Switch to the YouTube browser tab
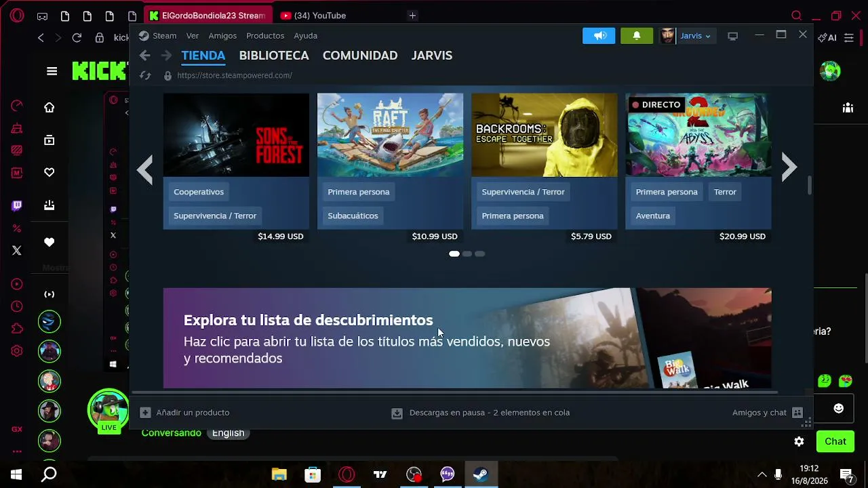Image resolution: width=868 pixels, height=488 pixels. pyautogui.click(x=314, y=16)
